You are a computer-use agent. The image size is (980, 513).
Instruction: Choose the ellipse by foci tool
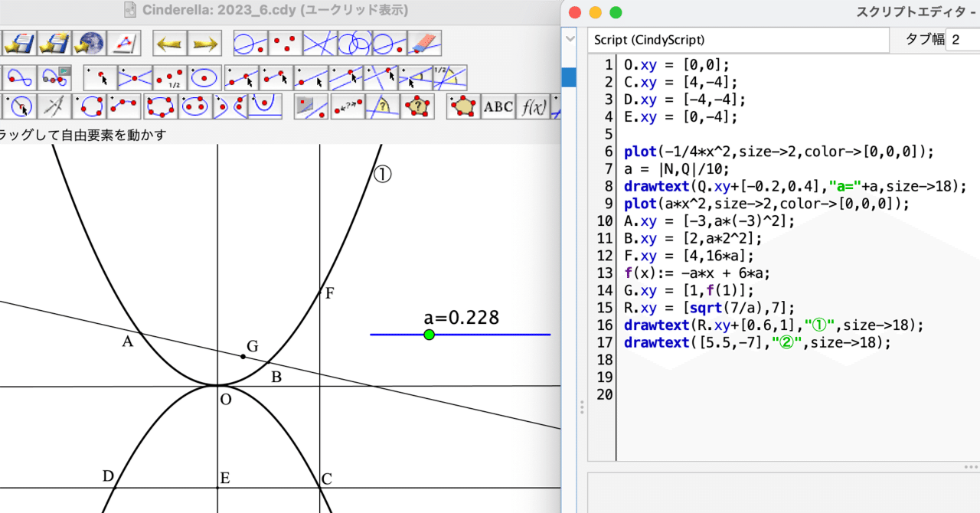[x=197, y=106]
